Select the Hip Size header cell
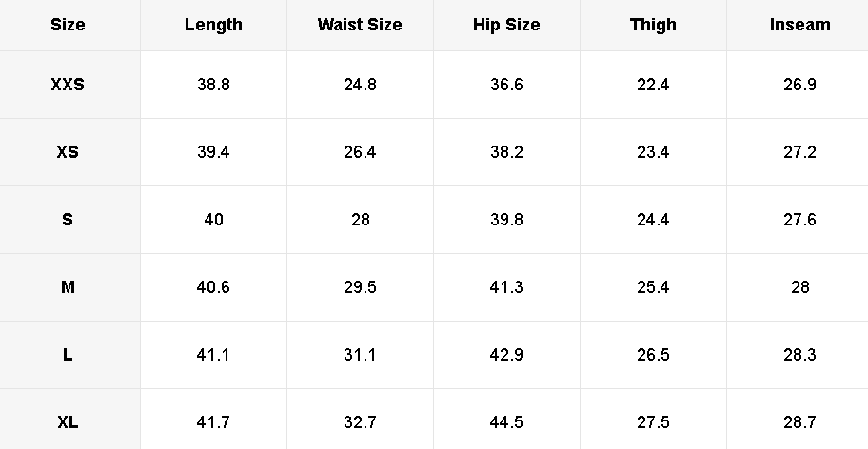The image size is (868, 449). pos(506,25)
